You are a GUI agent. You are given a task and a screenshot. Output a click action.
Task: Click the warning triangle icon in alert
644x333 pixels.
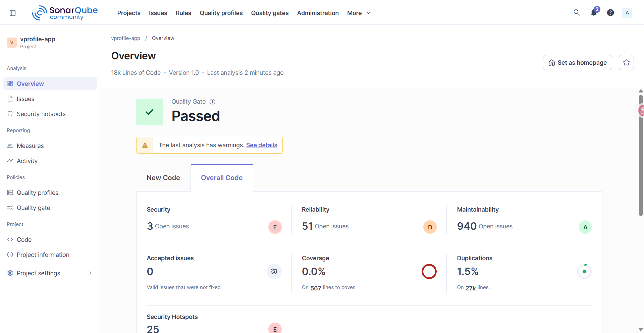(x=145, y=145)
